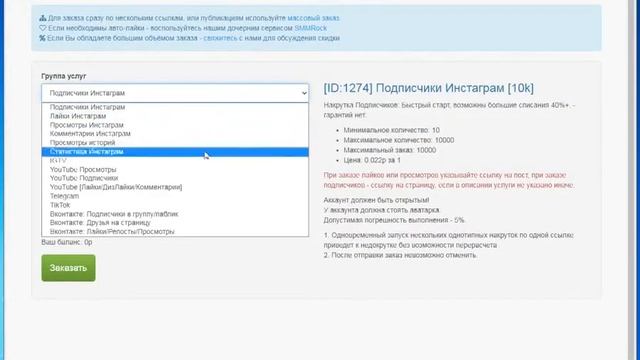640x360 pixels.
Task: Click the Ваш баланс: 0р text
Action: click(67, 242)
